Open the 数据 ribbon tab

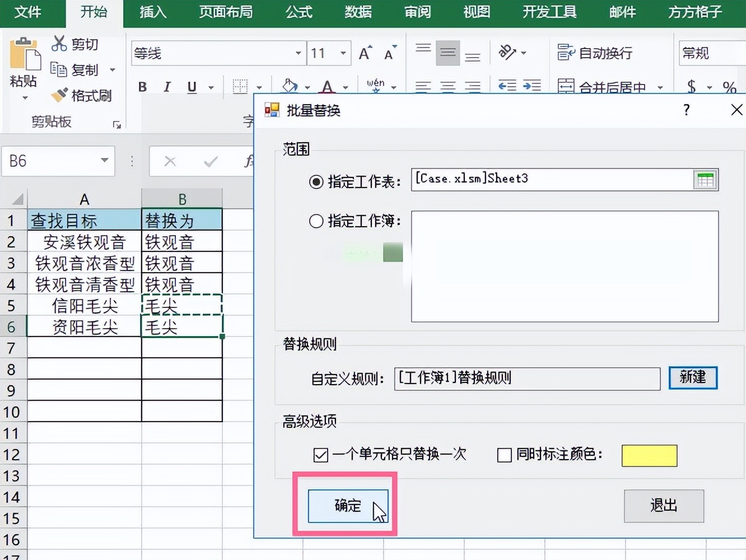point(358,12)
